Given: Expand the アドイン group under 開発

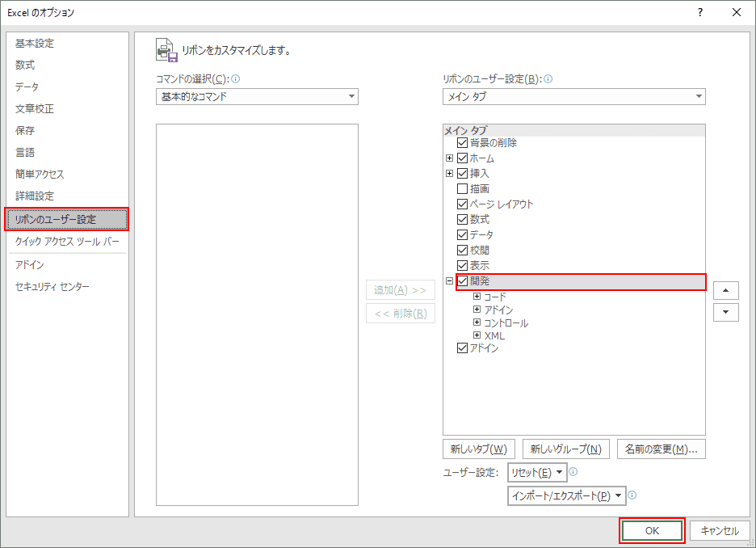Looking at the screenshot, I should point(477,310).
